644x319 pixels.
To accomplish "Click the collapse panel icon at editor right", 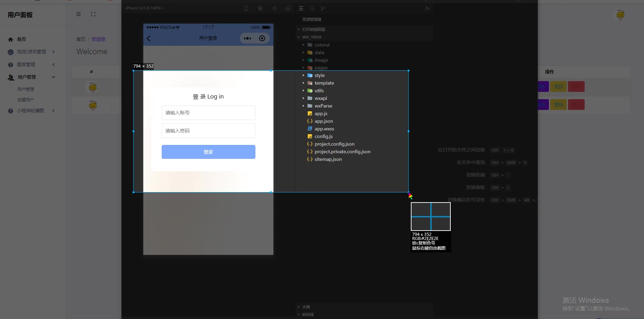I will [x=428, y=8].
